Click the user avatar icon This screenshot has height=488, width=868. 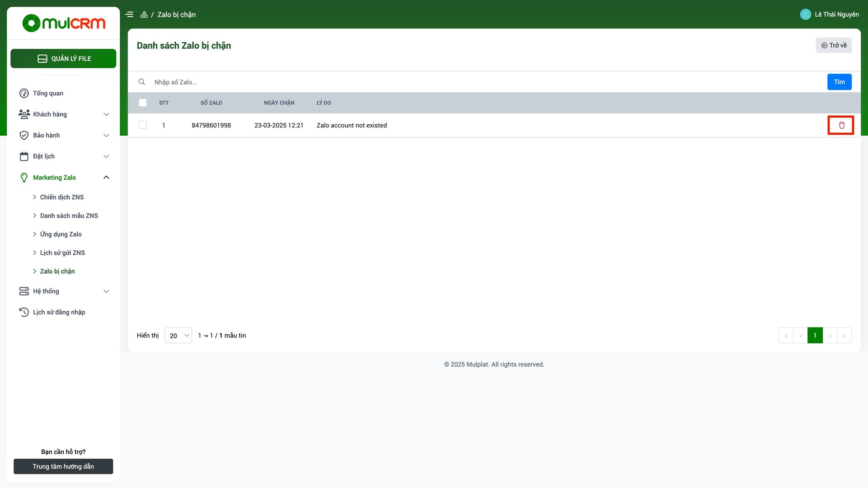[x=805, y=14]
